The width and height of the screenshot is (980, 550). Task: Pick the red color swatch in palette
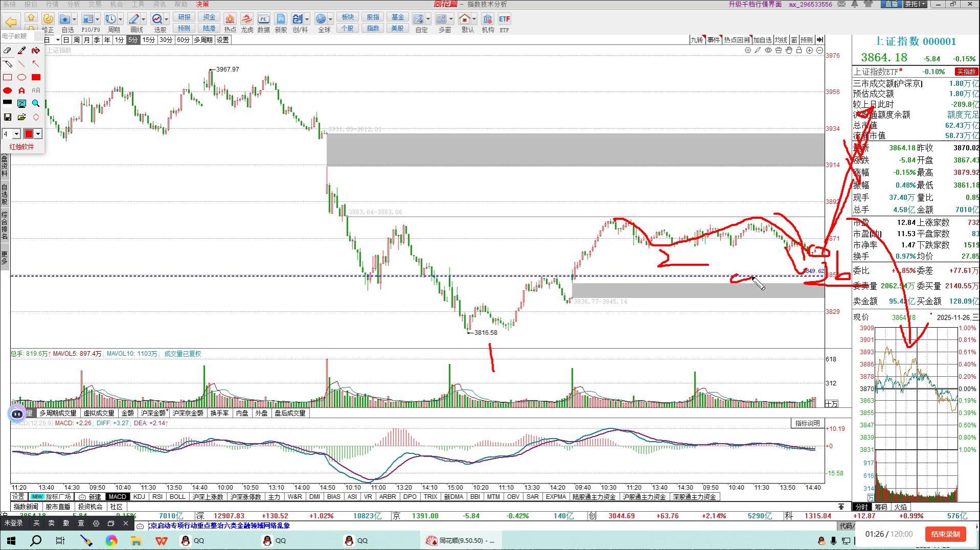tap(29, 134)
